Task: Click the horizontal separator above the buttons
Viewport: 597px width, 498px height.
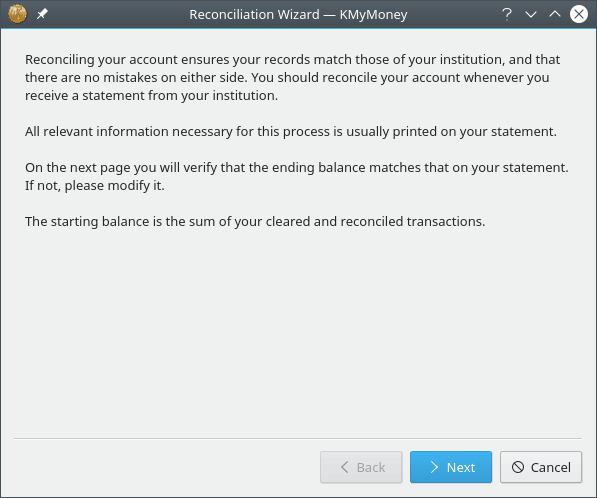Action: [298, 439]
